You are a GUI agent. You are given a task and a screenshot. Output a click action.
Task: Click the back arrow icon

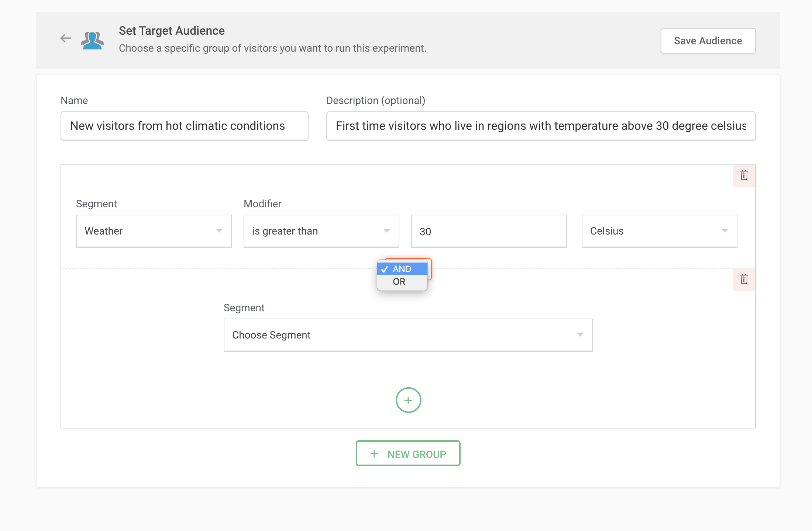(66, 38)
